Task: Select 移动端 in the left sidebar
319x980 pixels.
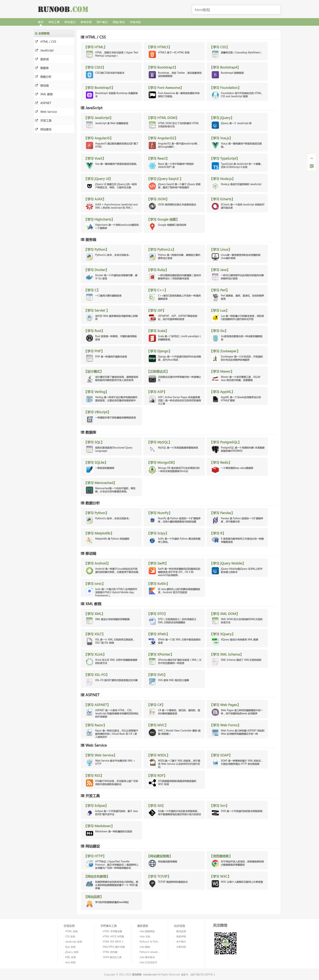Action: click(54, 86)
